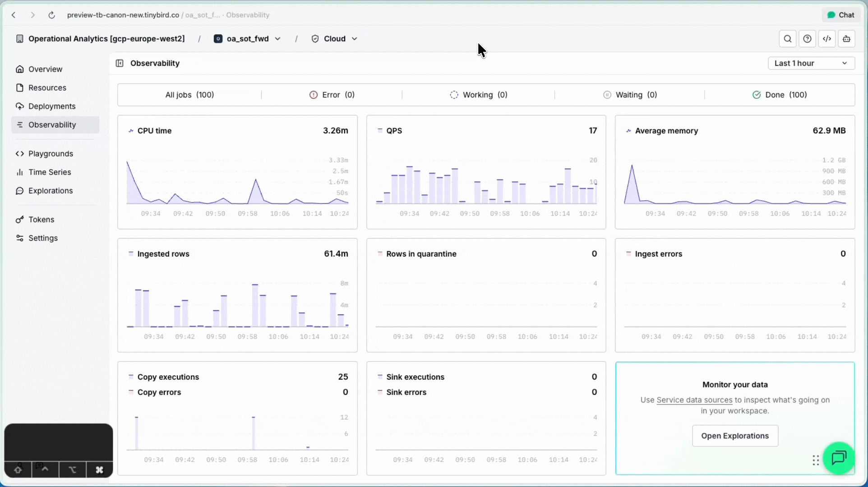
Task: Click the browser back arrow
Action: coord(14,15)
